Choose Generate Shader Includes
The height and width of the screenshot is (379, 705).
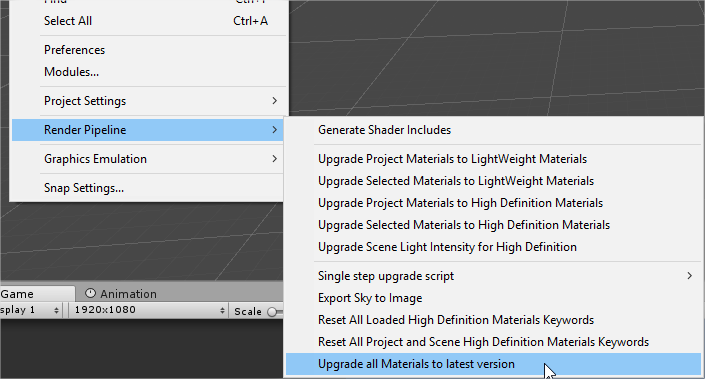pos(493,130)
